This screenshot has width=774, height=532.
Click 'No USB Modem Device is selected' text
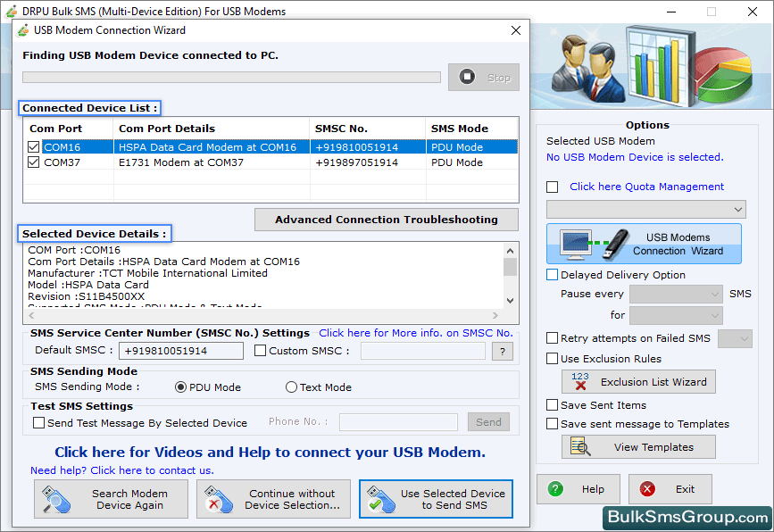tap(635, 157)
